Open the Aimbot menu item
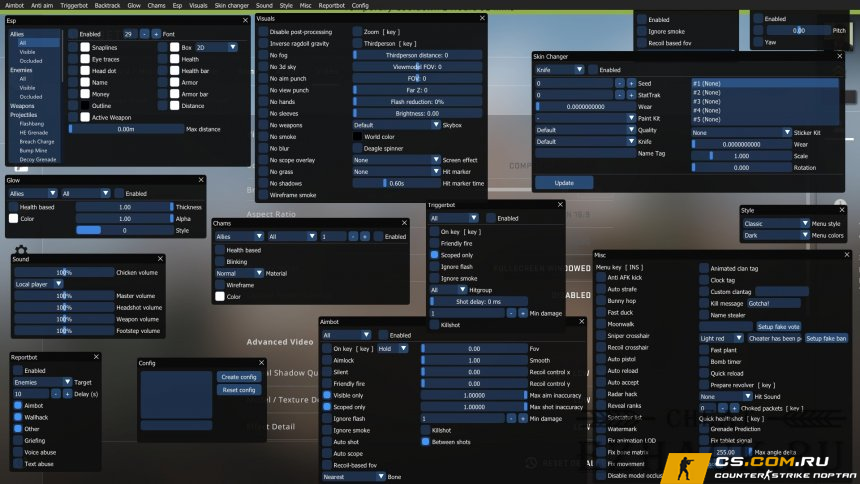This screenshot has height=484, width=860. [14, 5]
